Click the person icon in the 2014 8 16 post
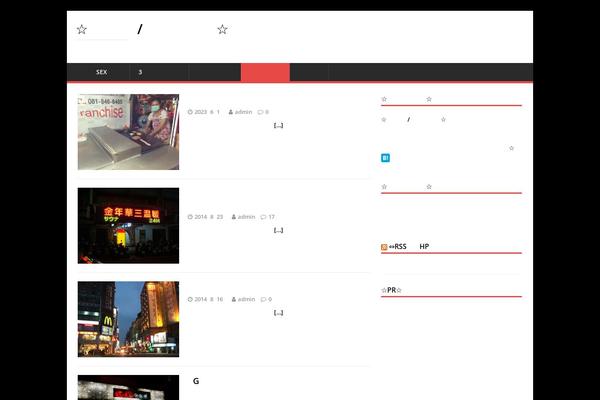 234,299
